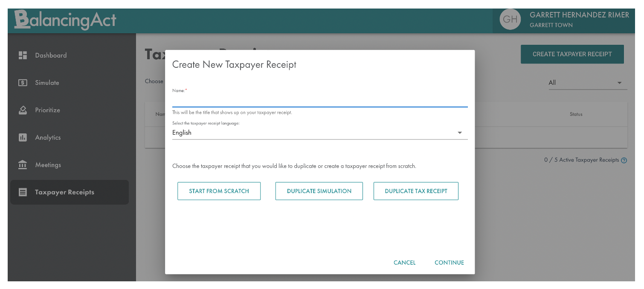Click the Active Taxpayer Receipts help icon
This screenshot has height=289, width=644.
(624, 160)
